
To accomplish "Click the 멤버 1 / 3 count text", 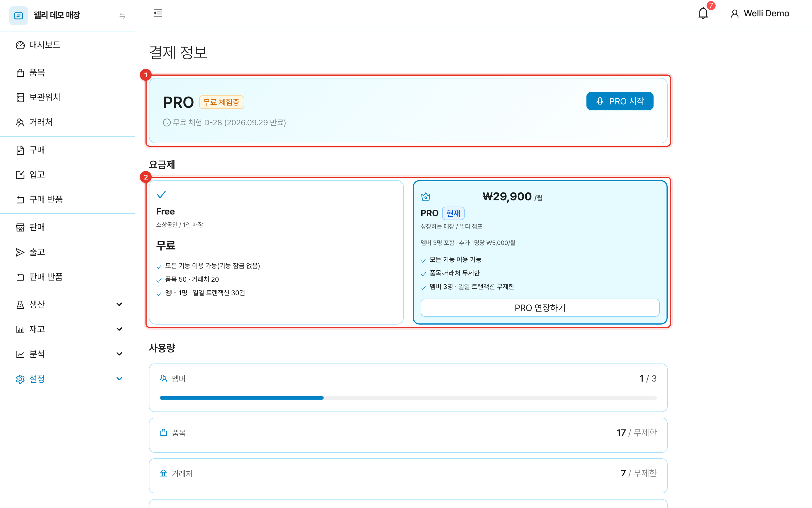I will [x=648, y=379].
